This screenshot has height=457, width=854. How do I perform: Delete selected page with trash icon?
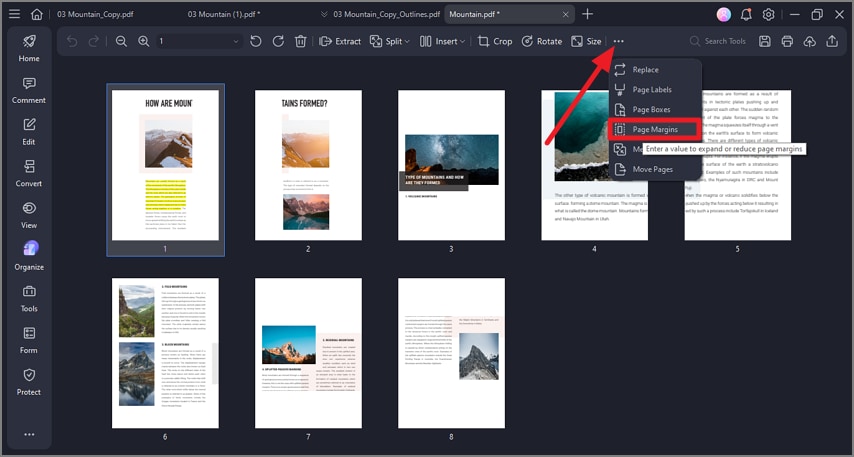(301, 41)
